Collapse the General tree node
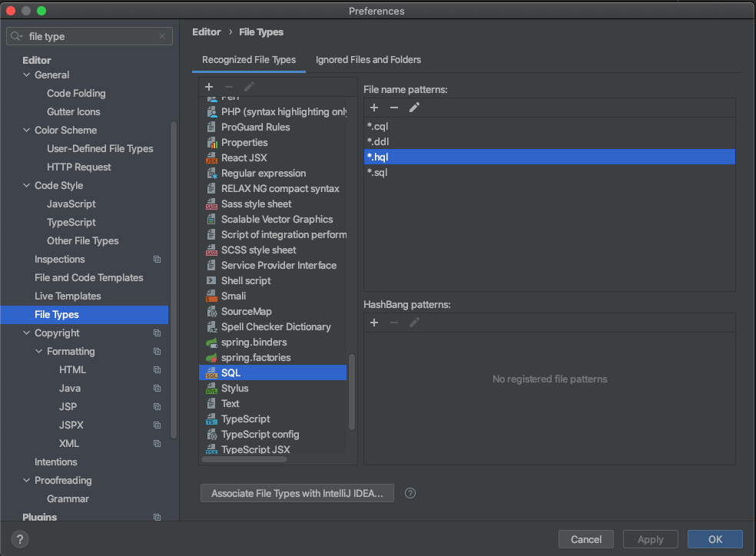756x556 pixels. pos(27,74)
